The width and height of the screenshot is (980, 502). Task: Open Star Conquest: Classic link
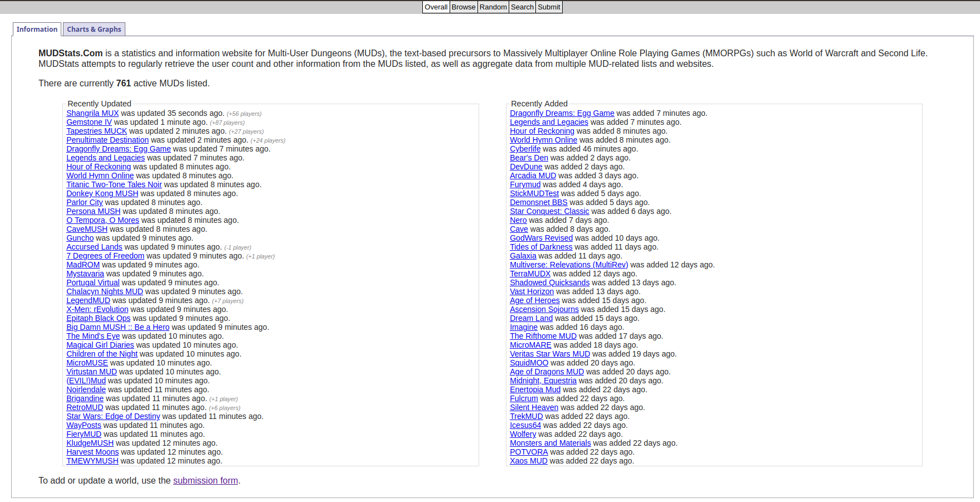[549, 211]
